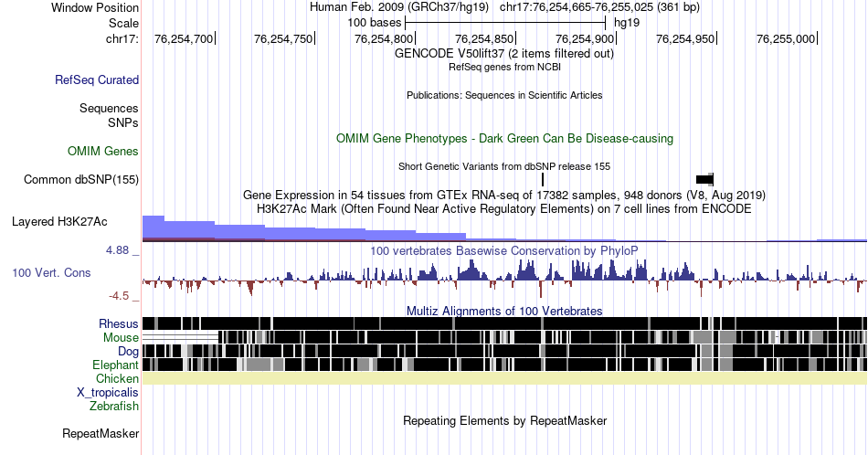Open Layered H3K27Ac track label
The height and width of the screenshot is (455, 868).
(x=59, y=221)
